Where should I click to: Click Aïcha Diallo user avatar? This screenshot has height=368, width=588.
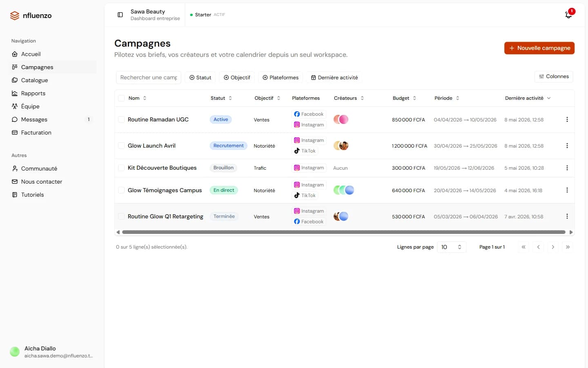(15, 352)
